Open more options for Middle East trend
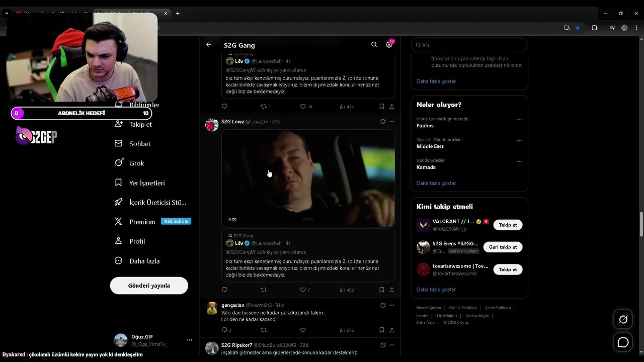The width and height of the screenshot is (644, 362). (519, 140)
